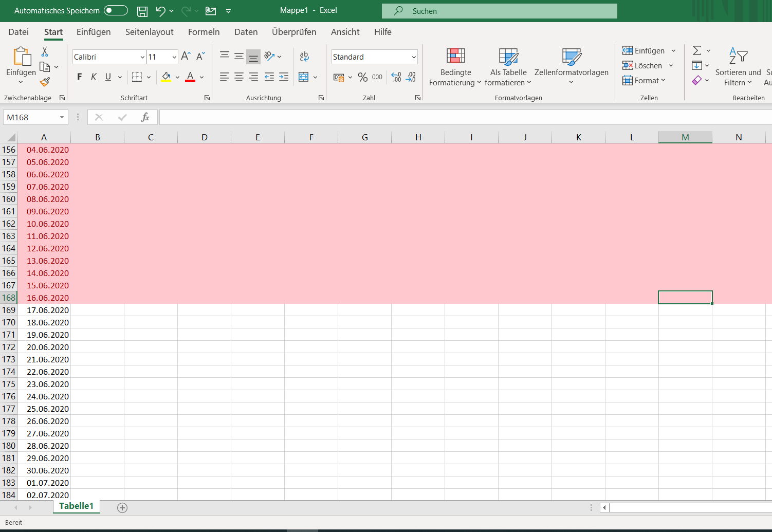Expand Bedingte Formatierung menu
772x532 pixels.
455,67
